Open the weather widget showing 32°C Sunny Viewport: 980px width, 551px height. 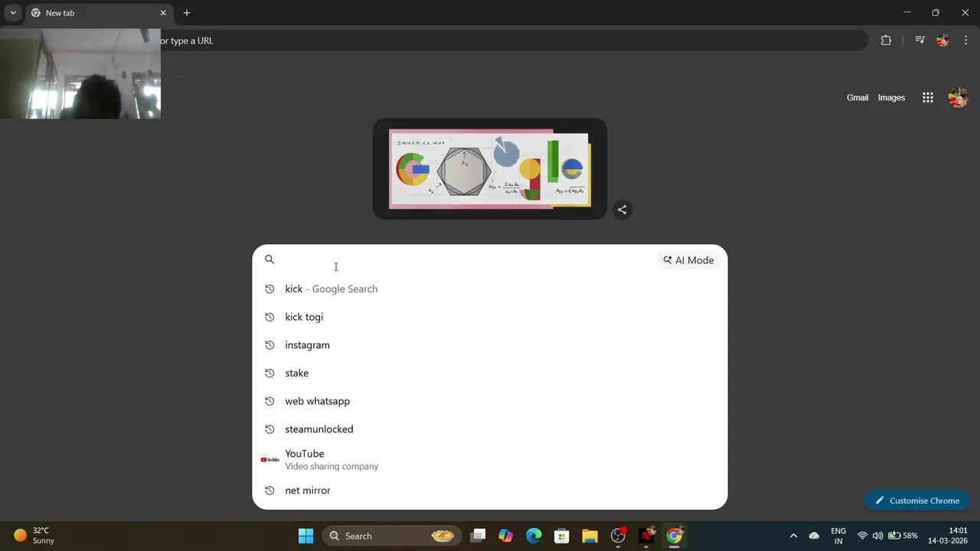click(x=34, y=535)
